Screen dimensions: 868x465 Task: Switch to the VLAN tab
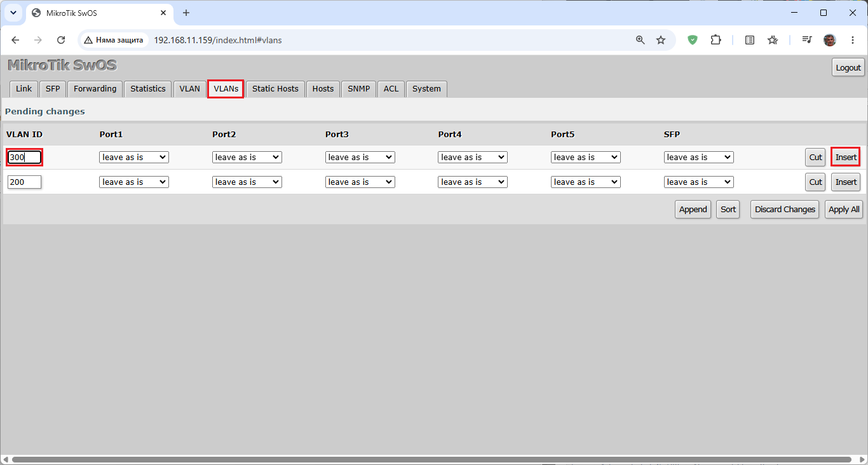189,89
